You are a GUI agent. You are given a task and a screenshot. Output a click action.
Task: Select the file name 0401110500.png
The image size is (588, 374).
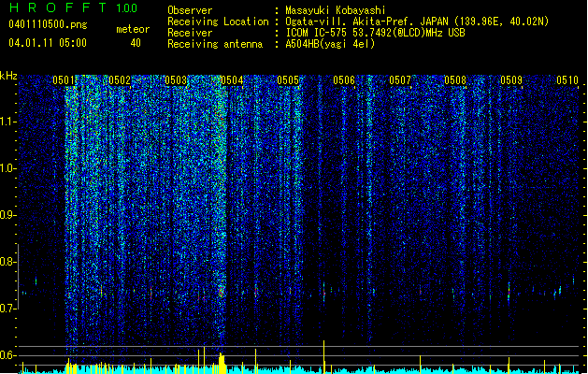click(x=48, y=24)
